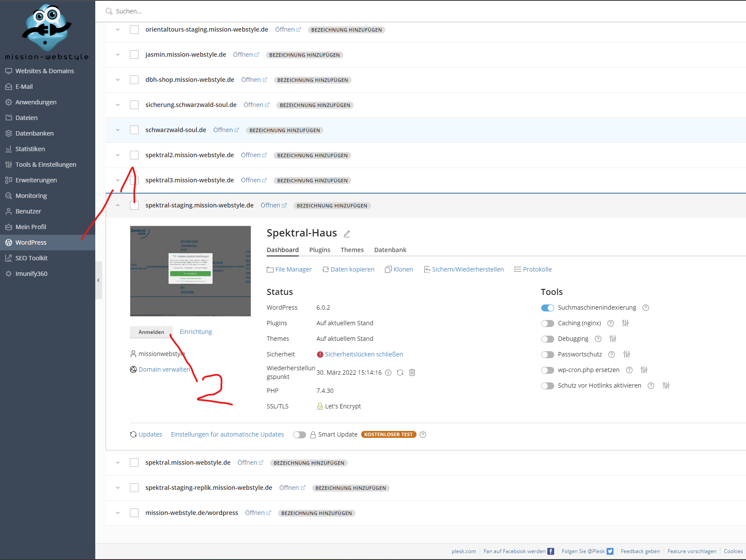Viewport: 746px width, 560px height.
Task: Open the Sicherheitslücken schließen link
Action: point(364,354)
